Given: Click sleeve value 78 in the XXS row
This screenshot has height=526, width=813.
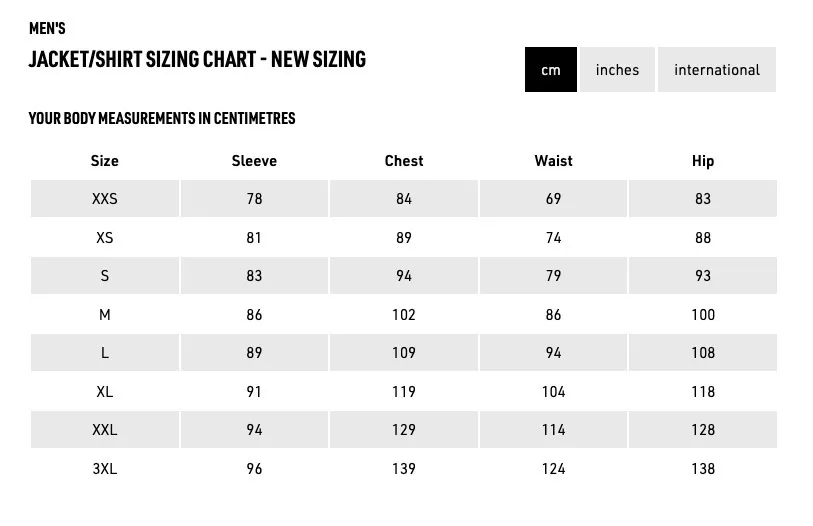Looking at the screenshot, I should [x=254, y=199].
